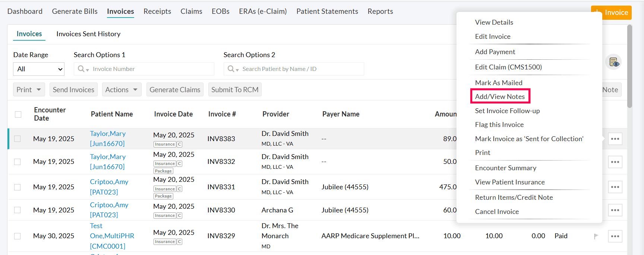Screen dimensions: 644x255
Task: Open the three-dot menu for invoice INV8331
Action: (x=615, y=187)
